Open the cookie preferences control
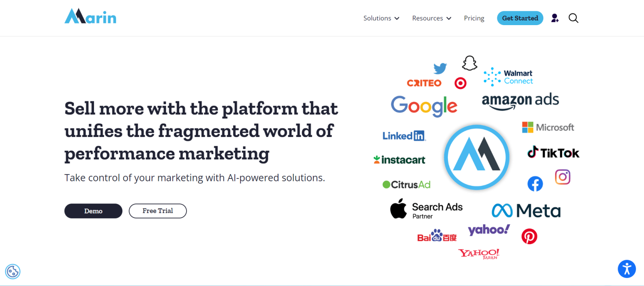The width and height of the screenshot is (644, 286). pos(13,272)
